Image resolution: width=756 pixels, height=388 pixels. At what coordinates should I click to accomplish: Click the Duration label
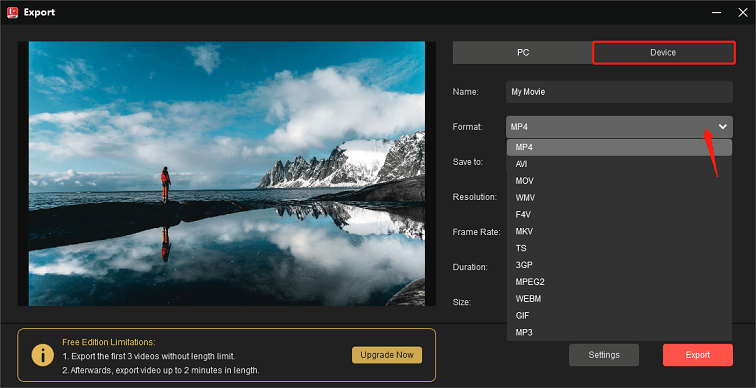coord(470,267)
